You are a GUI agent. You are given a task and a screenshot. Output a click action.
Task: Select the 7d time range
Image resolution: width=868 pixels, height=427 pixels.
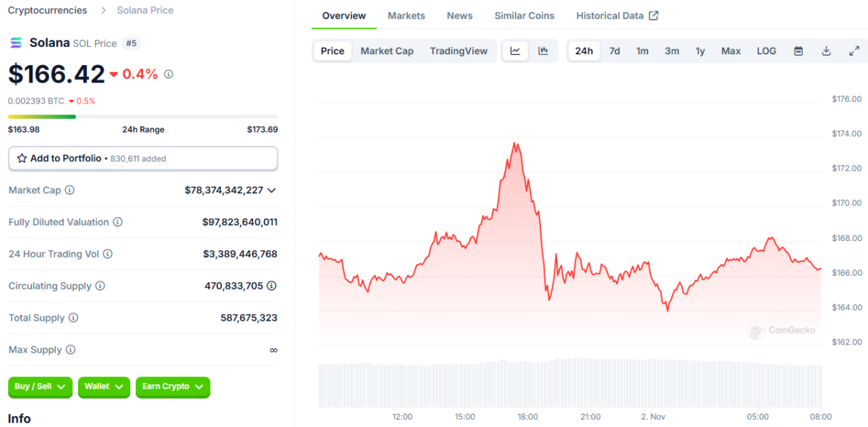[x=614, y=51]
